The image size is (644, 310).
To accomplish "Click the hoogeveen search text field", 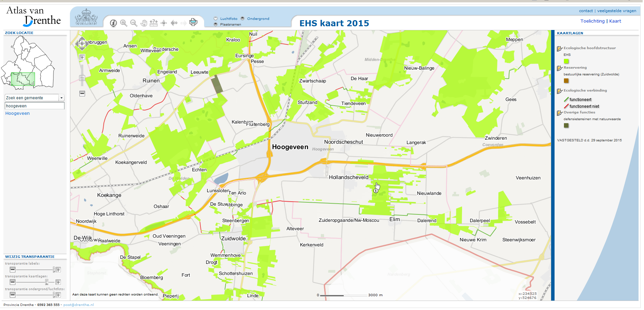I will pos(34,106).
